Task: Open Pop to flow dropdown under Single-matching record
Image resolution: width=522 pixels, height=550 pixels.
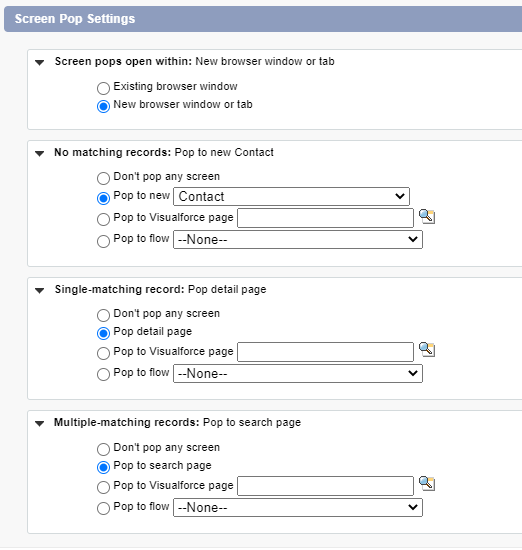Action: [298, 374]
